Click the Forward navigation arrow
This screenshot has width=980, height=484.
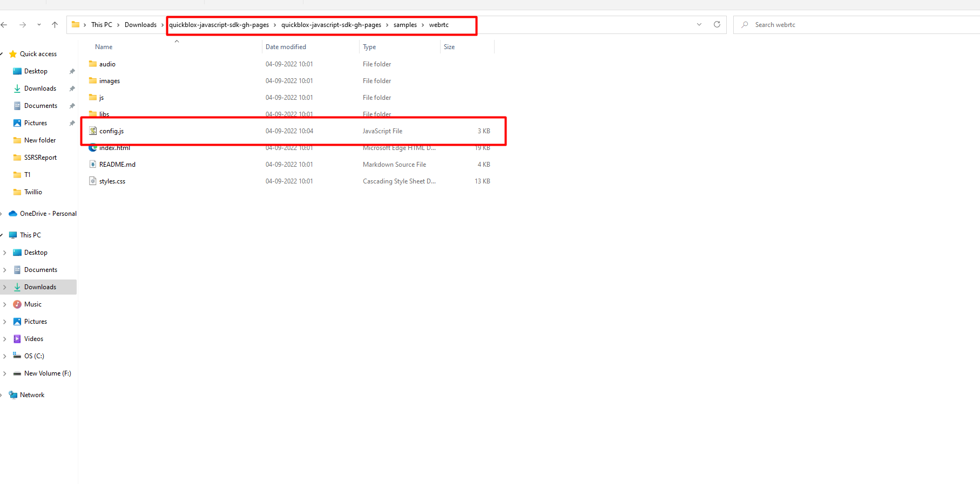pyautogui.click(x=23, y=25)
